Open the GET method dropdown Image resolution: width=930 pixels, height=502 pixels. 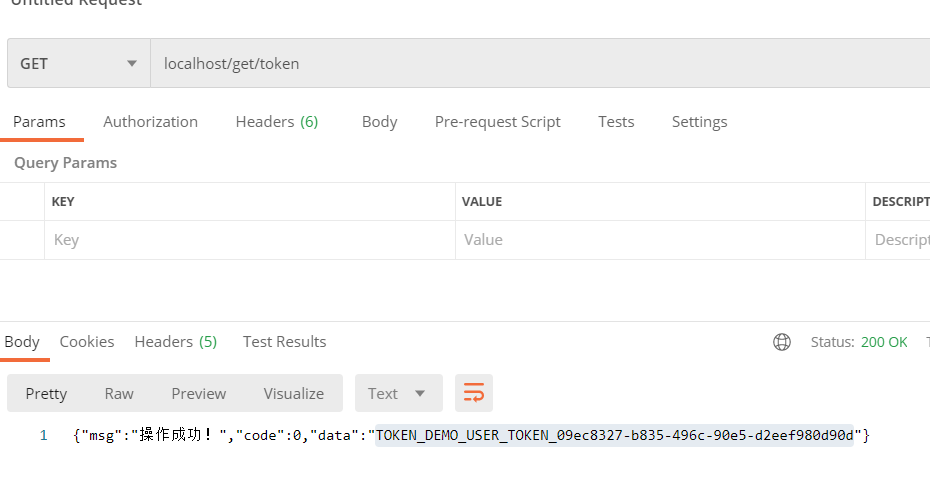(x=78, y=63)
